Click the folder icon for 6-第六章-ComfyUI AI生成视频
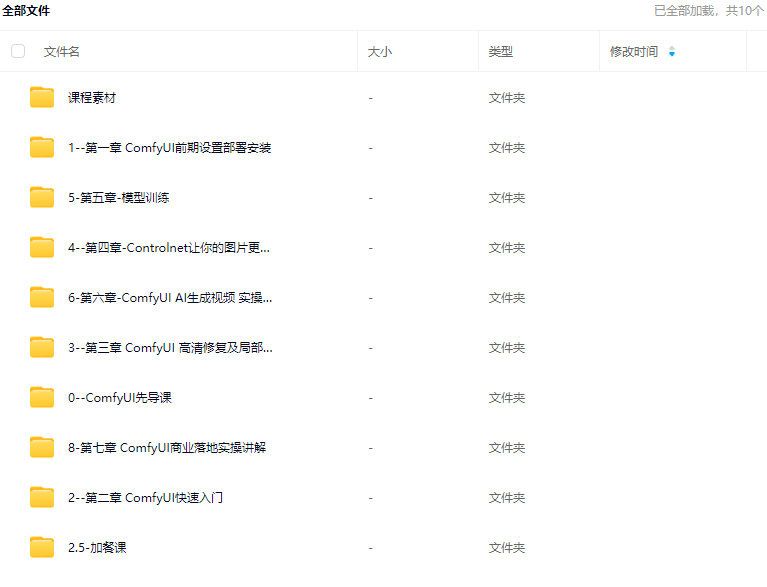Viewport: 767px width, 587px height. tap(42, 297)
